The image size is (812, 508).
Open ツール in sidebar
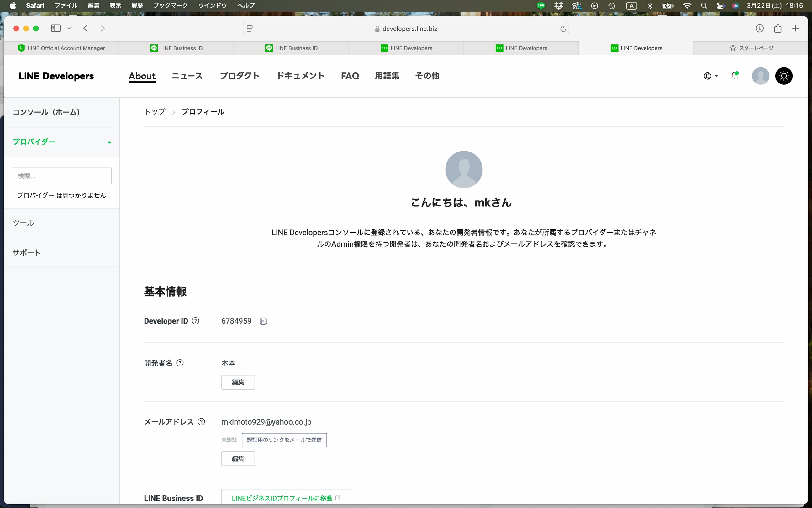pyautogui.click(x=62, y=223)
